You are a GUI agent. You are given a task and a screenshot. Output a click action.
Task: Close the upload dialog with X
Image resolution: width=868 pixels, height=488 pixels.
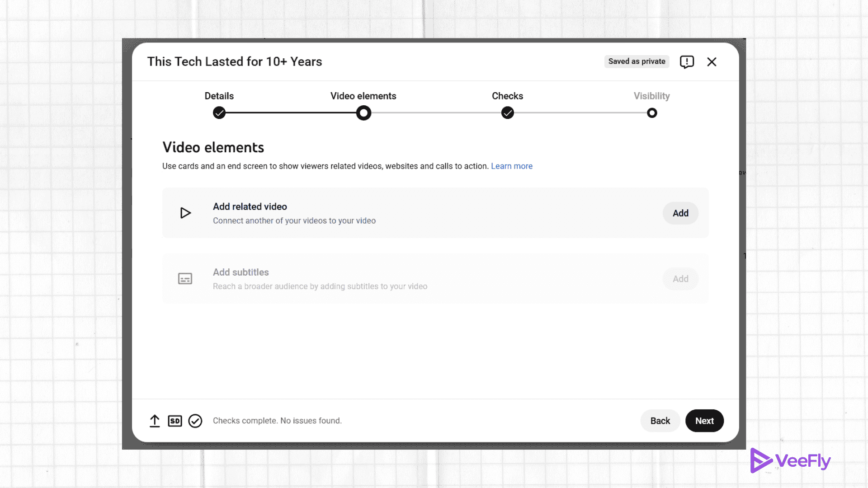pyautogui.click(x=712, y=62)
